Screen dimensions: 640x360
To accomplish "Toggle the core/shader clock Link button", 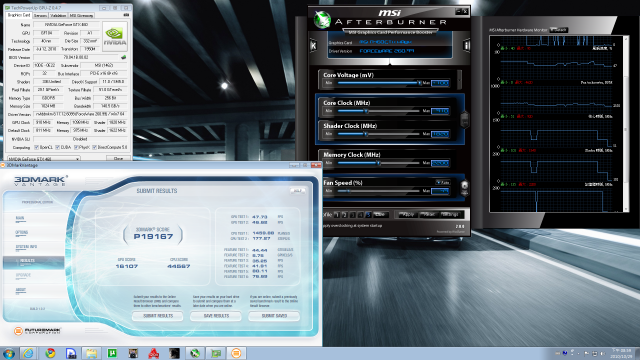I will point(464,120).
